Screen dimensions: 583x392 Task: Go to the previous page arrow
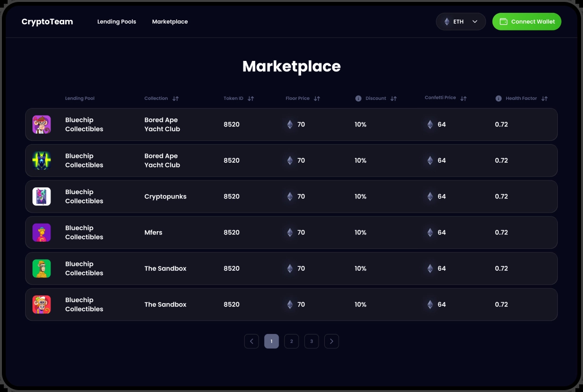click(x=251, y=341)
